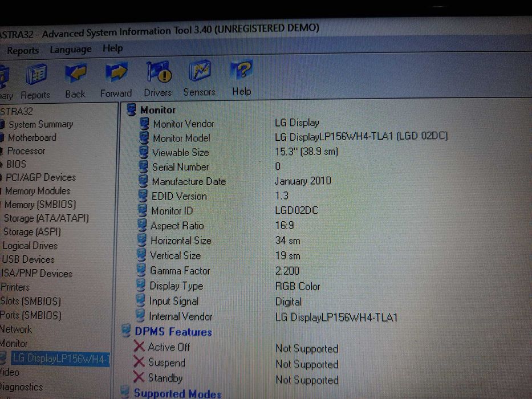
Task: Click the red X beside Suspend
Action: (139, 362)
